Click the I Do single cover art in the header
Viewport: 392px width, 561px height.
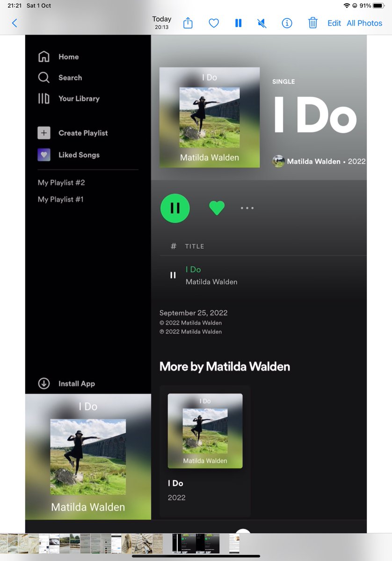210,117
